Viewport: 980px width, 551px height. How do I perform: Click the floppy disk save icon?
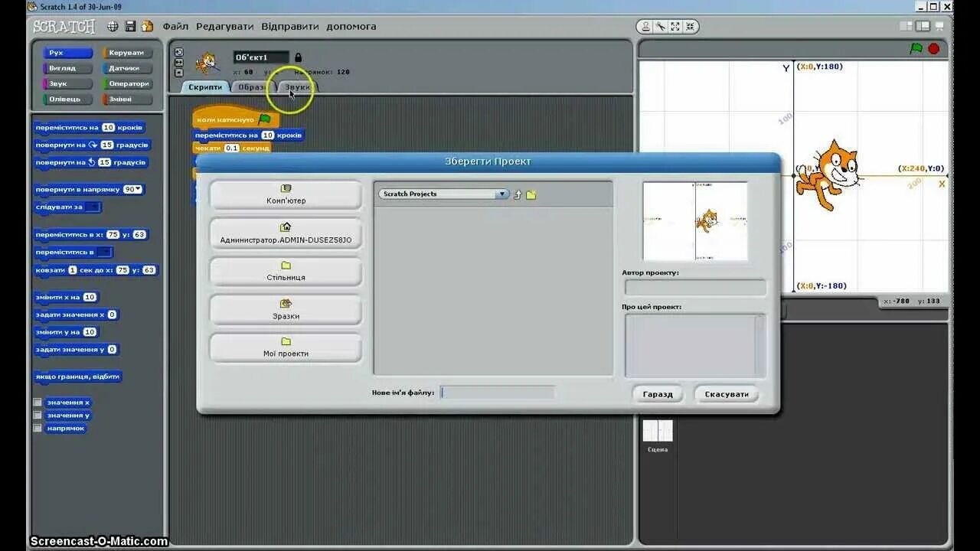click(x=130, y=26)
